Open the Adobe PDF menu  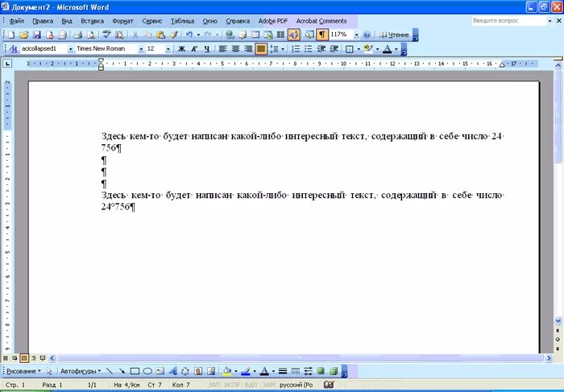[x=273, y=21]
